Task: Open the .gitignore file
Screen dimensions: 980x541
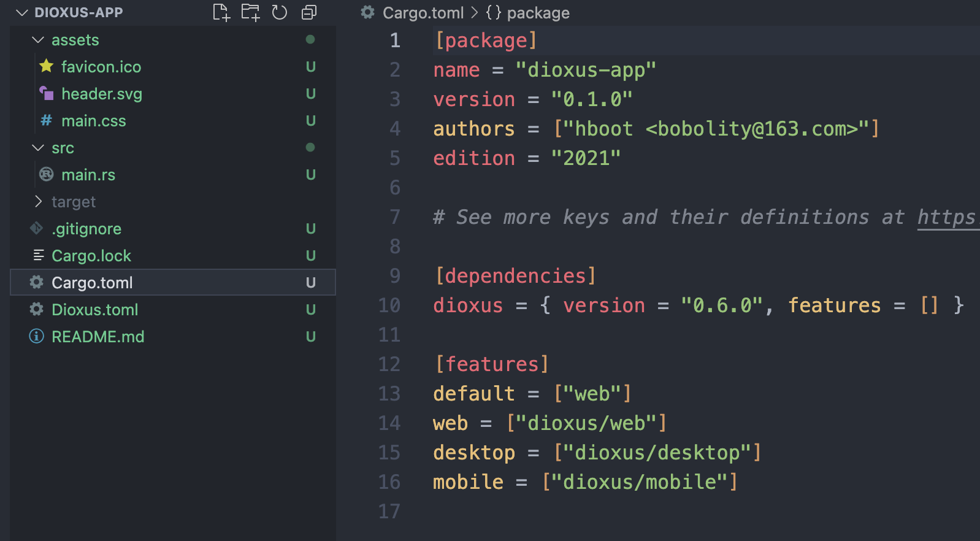Action: [86, 229]
